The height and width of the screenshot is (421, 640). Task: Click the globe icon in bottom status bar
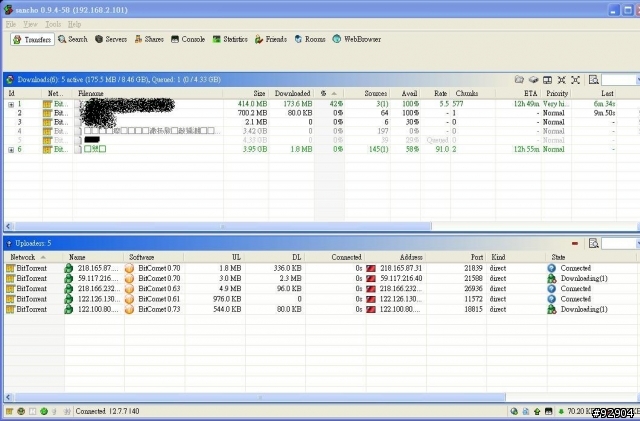(514, 411)
